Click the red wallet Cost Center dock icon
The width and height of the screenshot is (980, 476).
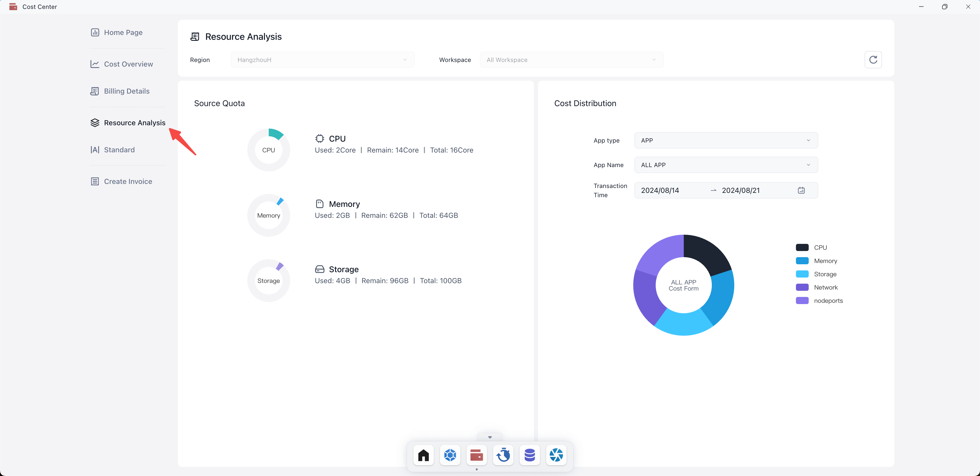[x=476, y=455]
